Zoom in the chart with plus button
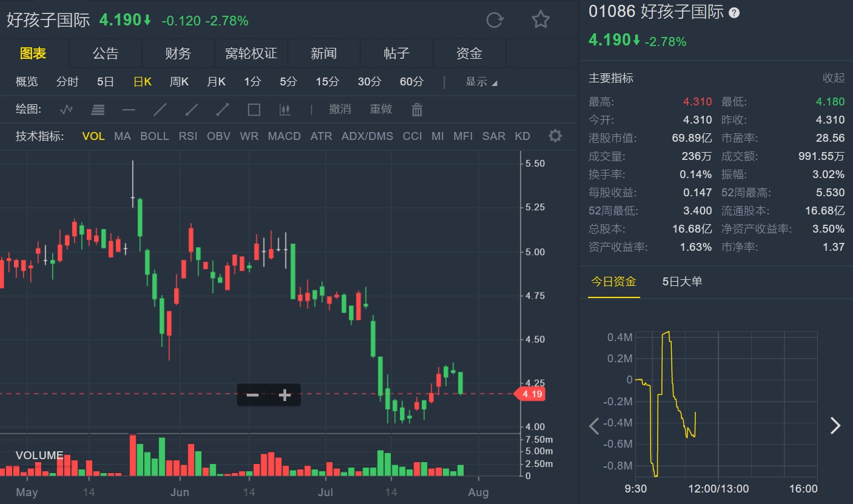The height and width of the screenshot is (504, 853). (285, 396)
